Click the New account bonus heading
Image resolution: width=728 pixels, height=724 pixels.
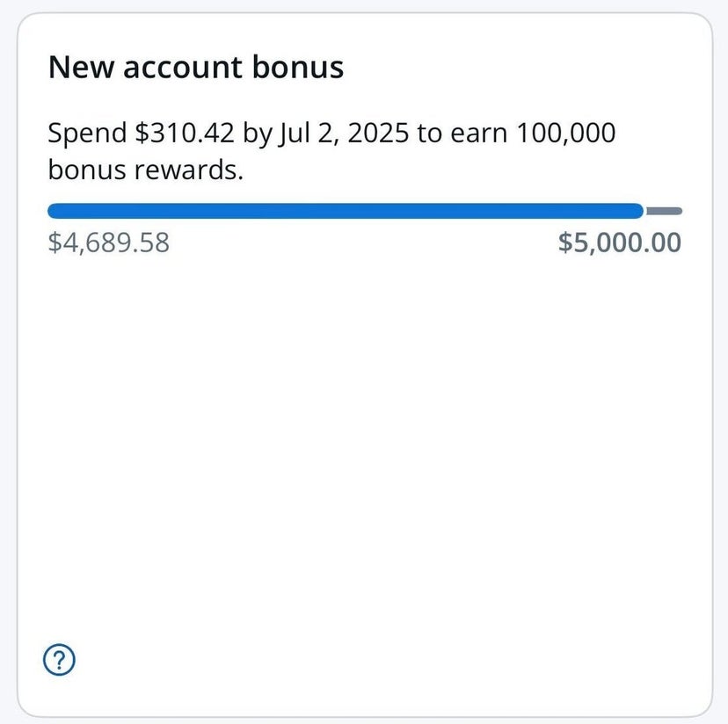click(x=196, y=67)
